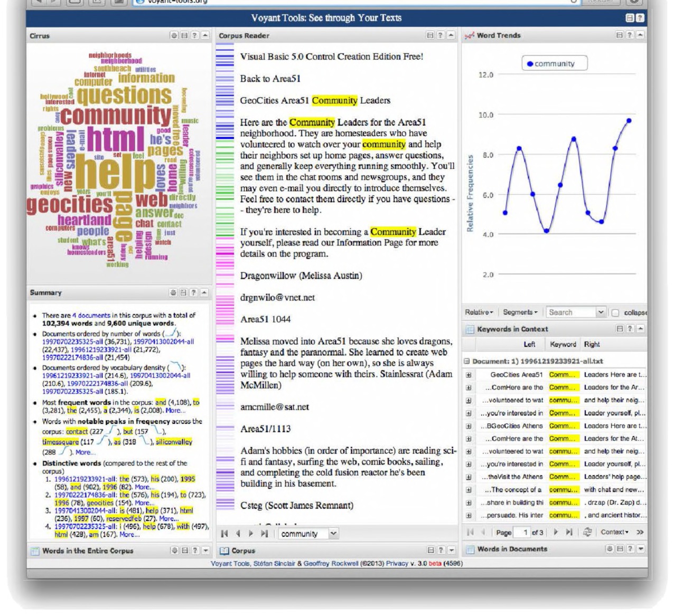Click the page number field in Keywords in Context

(522, 532)
